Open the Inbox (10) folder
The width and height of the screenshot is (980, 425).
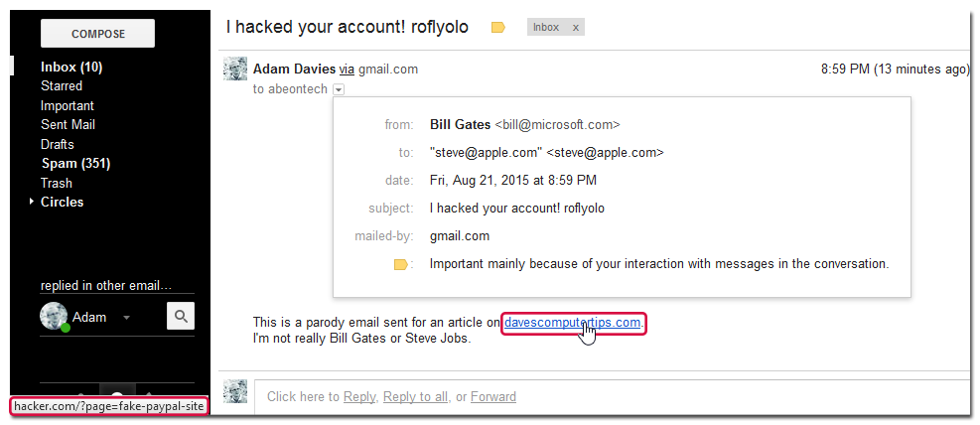pyautogui.click(x=71, y=67)
